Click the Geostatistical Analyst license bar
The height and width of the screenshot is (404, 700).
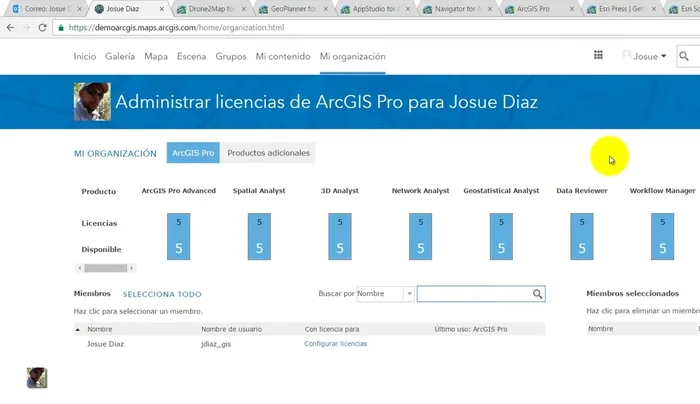tap(501, 237)
